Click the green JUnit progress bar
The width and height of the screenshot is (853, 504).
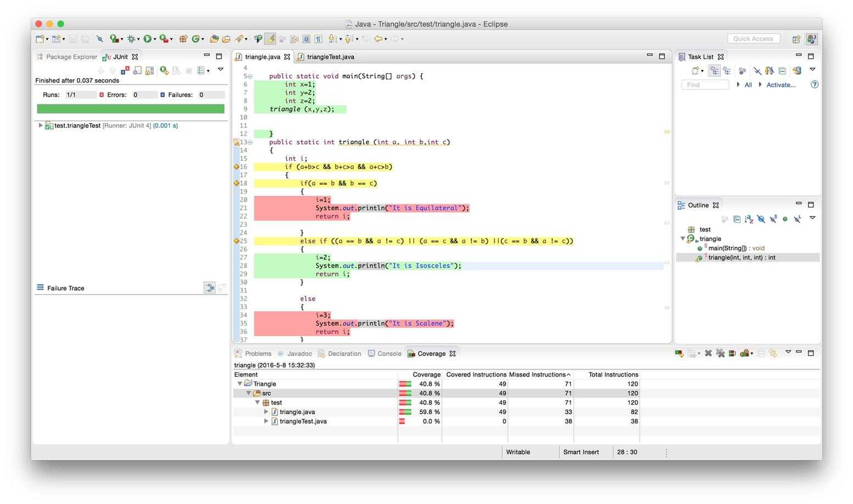[130, 109]
